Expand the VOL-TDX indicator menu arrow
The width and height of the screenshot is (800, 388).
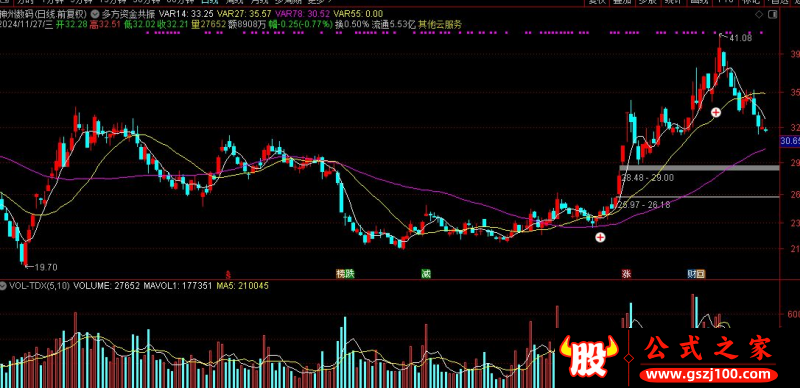coord(4,286)
